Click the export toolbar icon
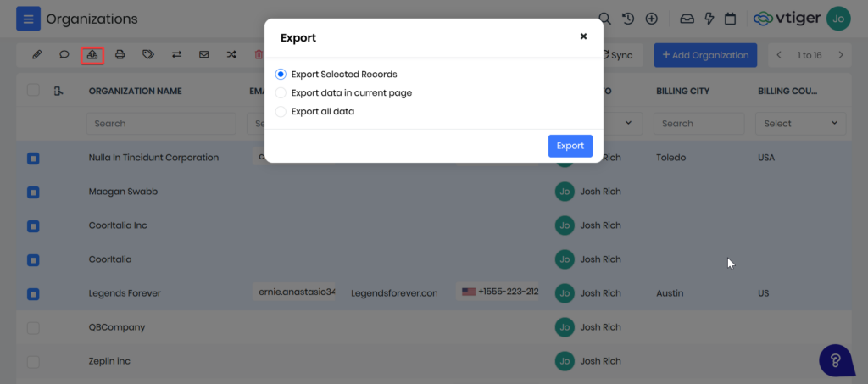The height and width of the screenshot is (384, 868). point(92,55)
